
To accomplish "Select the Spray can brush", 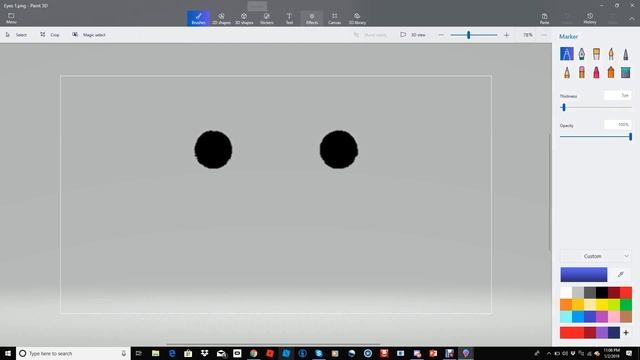I will 611,73.
